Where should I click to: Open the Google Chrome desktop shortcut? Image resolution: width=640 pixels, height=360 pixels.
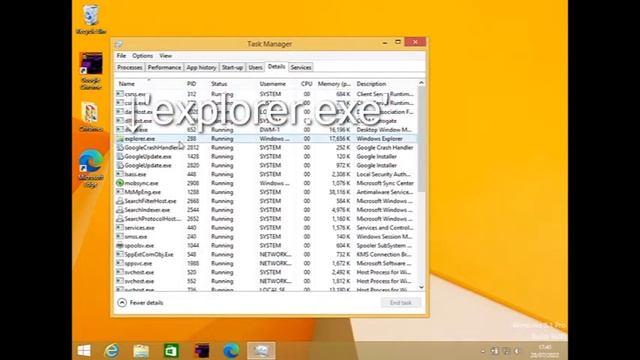(x=91, y=71)
